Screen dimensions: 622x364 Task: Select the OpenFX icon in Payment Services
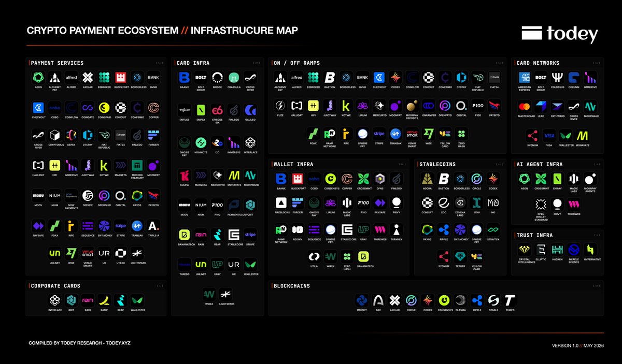(88, 196)
